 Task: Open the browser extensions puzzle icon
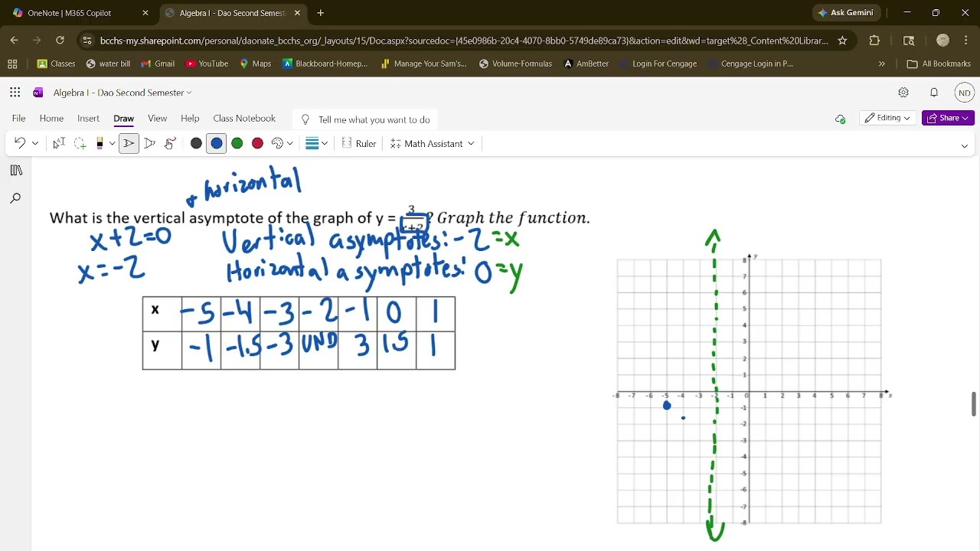tap(874, 41)
